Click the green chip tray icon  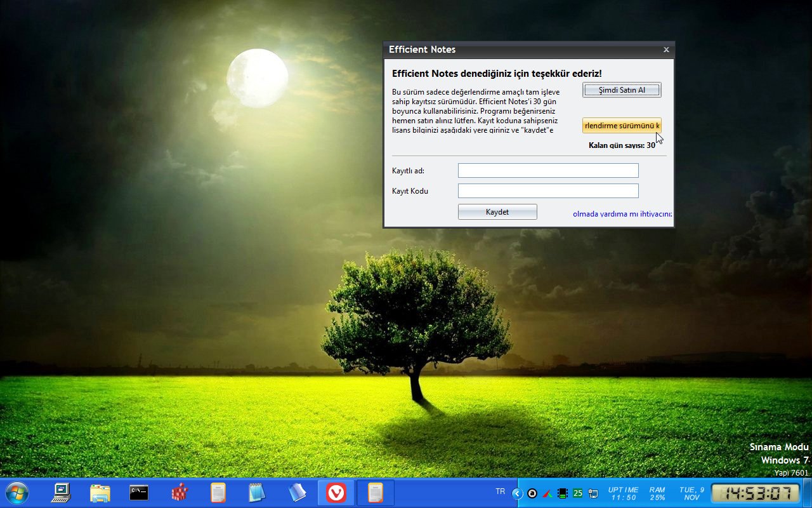tap(562, 493)
